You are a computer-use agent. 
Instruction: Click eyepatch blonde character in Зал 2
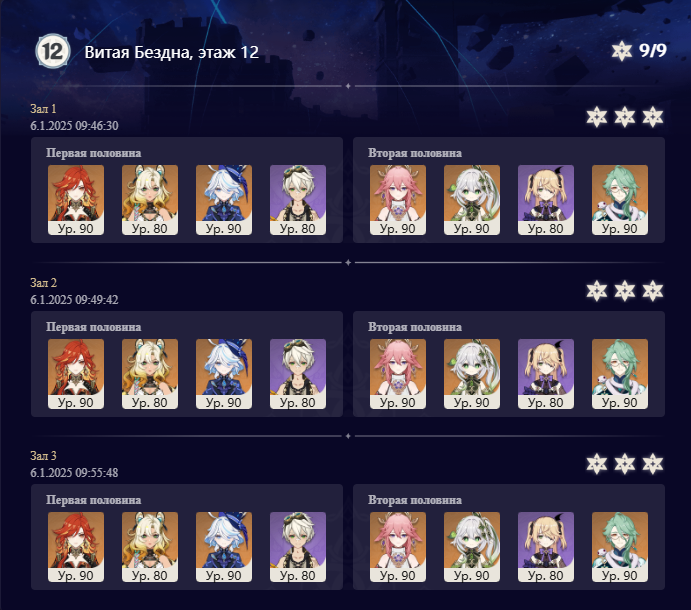[x=546, y=374]
